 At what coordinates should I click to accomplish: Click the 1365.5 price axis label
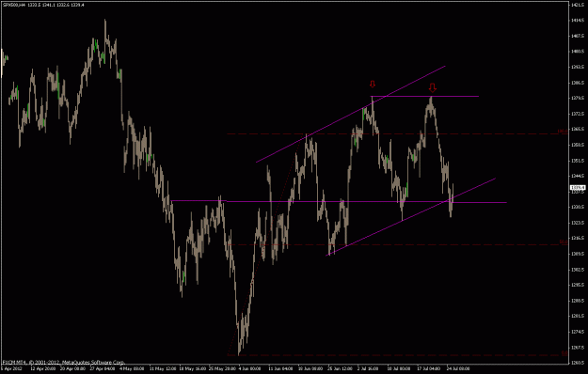click(577, 129)
